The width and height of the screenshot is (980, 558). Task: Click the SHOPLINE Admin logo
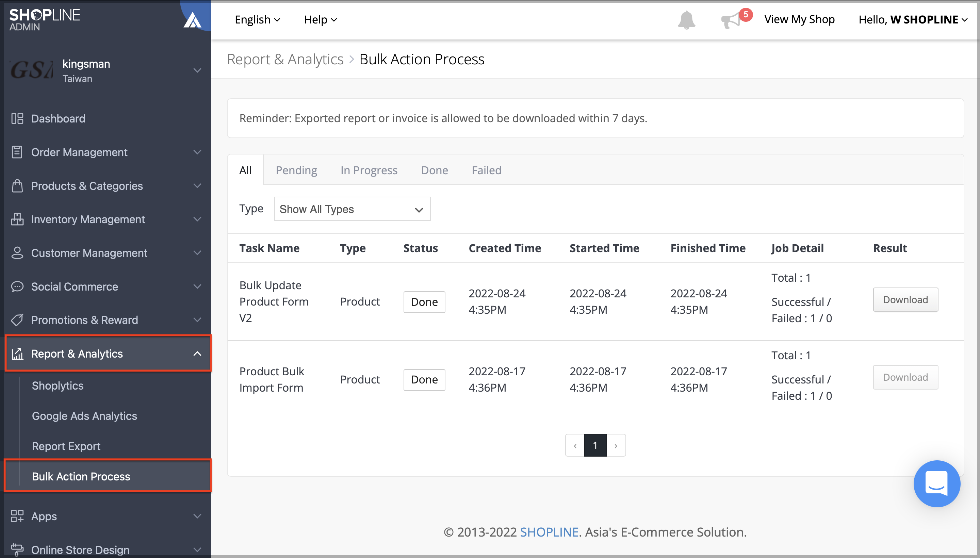45,19
